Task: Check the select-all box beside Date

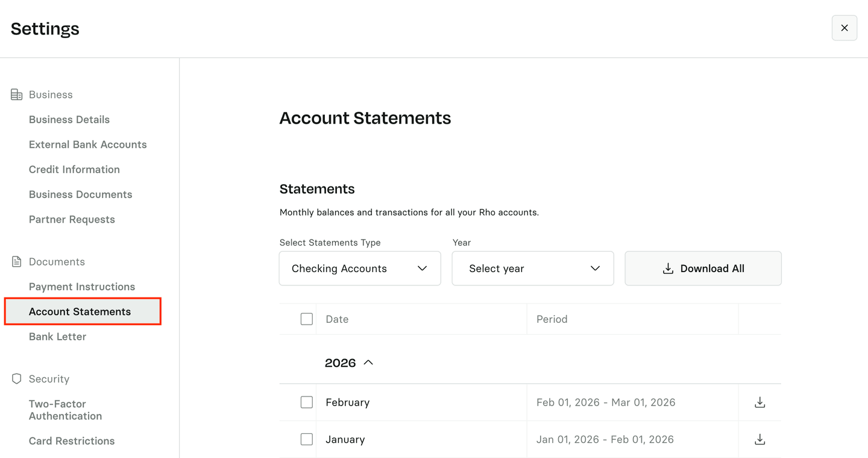Action: (x=307, y=319)
